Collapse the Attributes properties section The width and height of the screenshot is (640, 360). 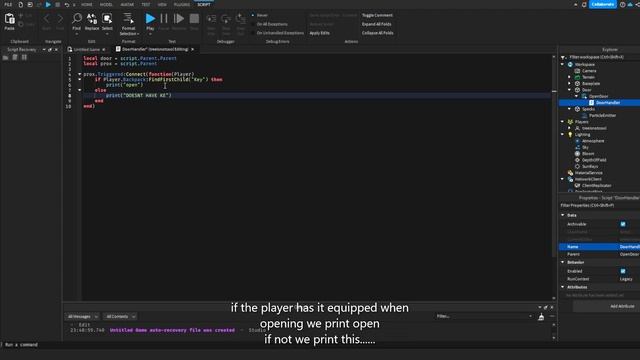pos(563,287)
